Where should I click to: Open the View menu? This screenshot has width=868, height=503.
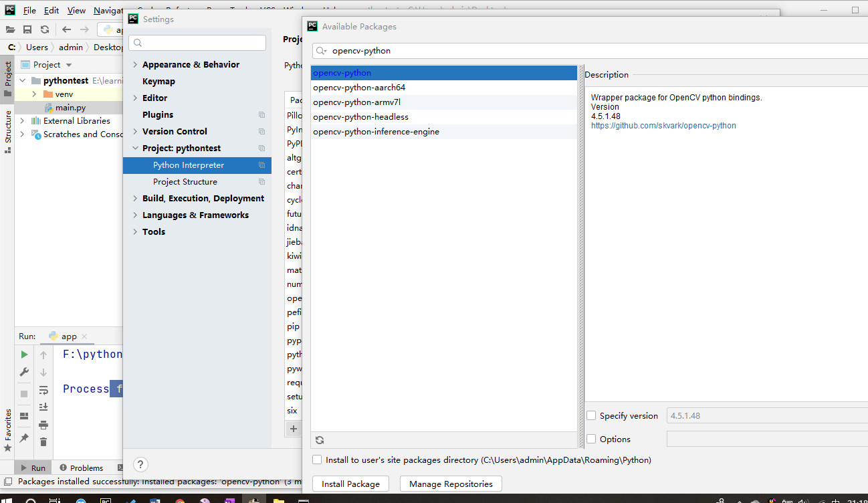pyautogui.click(x=76, y=11)
